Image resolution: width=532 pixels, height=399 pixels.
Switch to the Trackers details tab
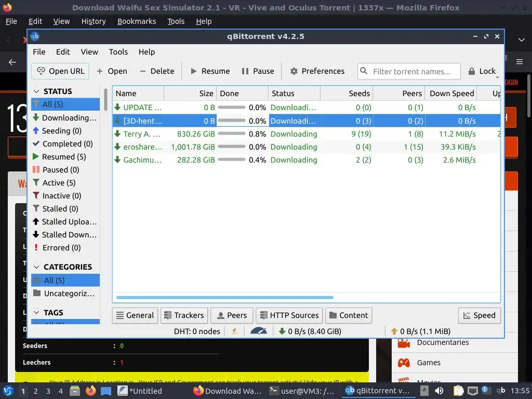184,315
